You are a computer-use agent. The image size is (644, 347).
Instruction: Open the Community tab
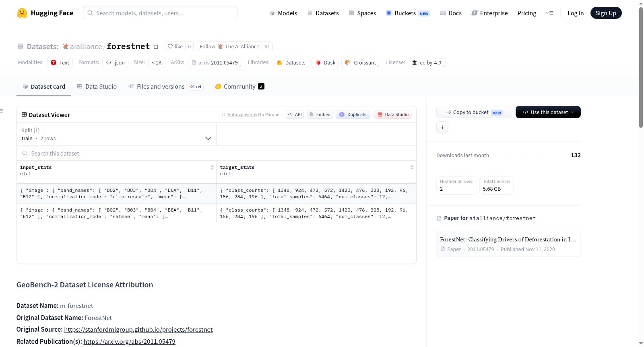(239, 86)
